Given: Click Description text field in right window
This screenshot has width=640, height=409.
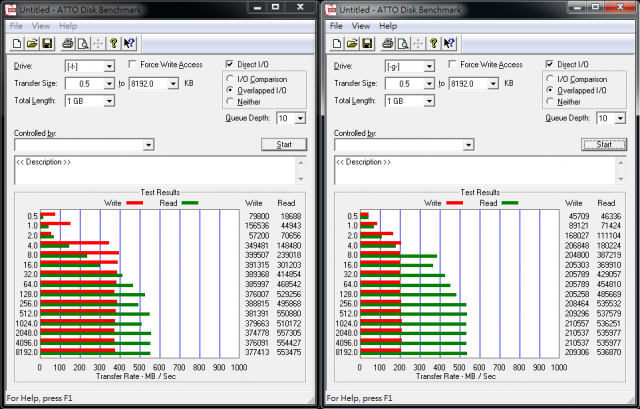Looking at the screenshot, I should pyautogui.click(x=475, y=170).
